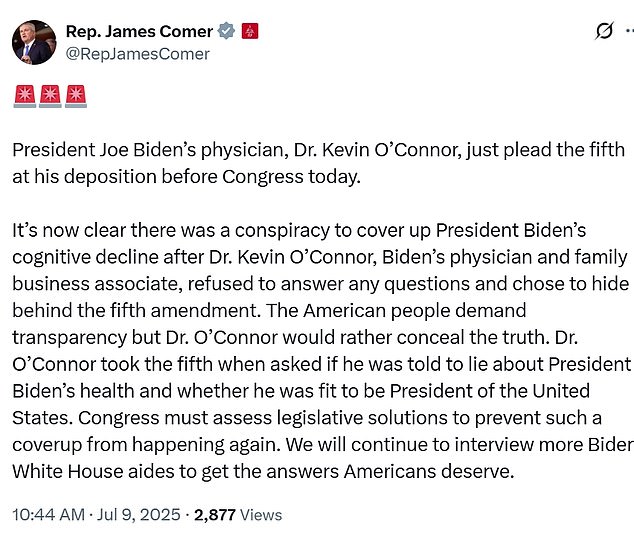Click the blue verified checkmark badge
The image size is (634, 542).
point(226,31)
